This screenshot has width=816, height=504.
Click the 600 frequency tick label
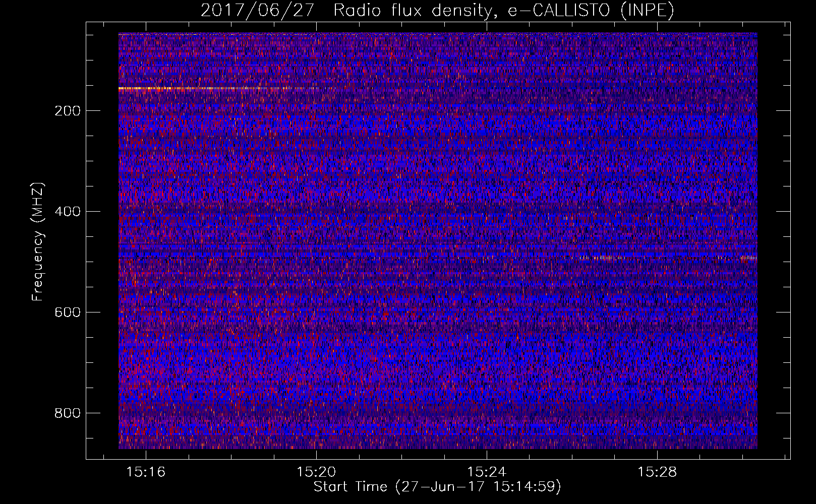click(68, 312)
